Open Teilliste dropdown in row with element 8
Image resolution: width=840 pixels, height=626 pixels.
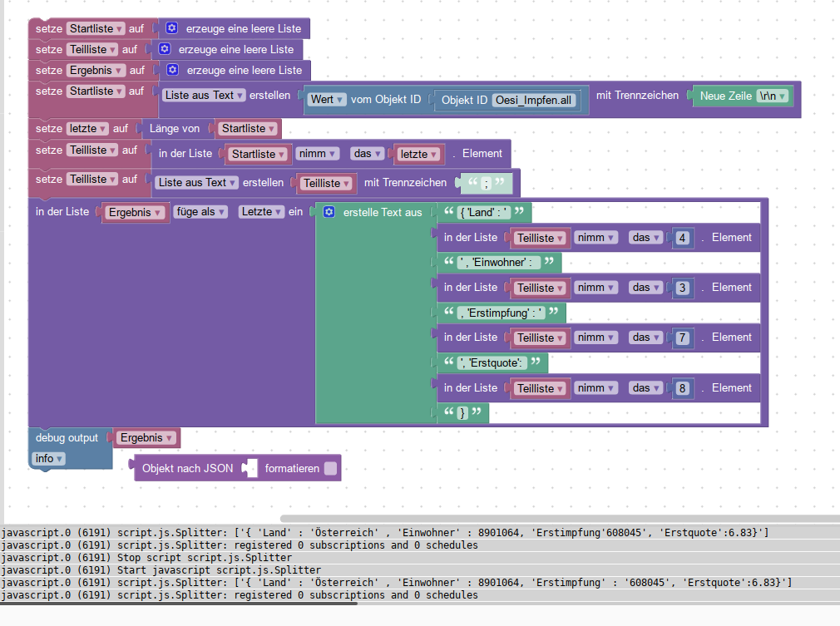(x=540, y=389)
